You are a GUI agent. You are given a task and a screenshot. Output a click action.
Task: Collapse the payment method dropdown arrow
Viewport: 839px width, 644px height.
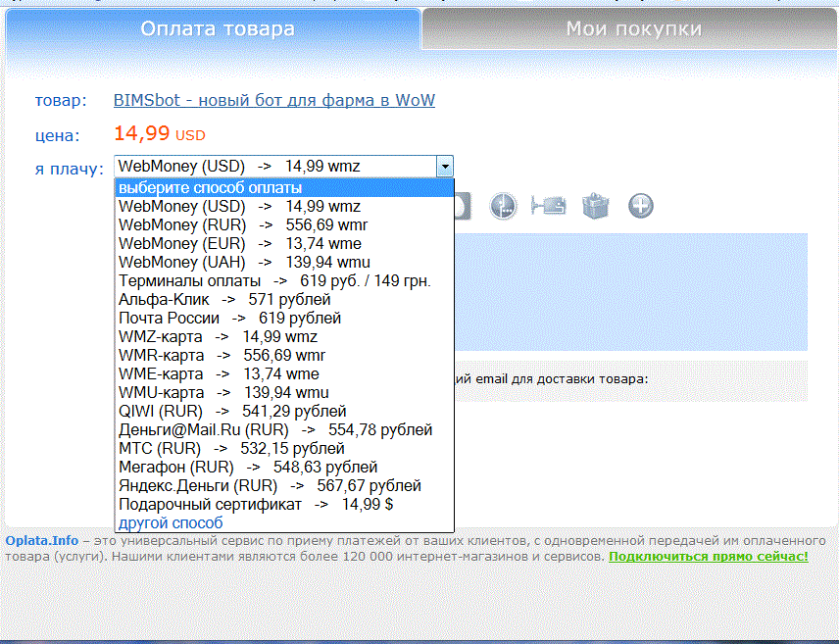445,167
